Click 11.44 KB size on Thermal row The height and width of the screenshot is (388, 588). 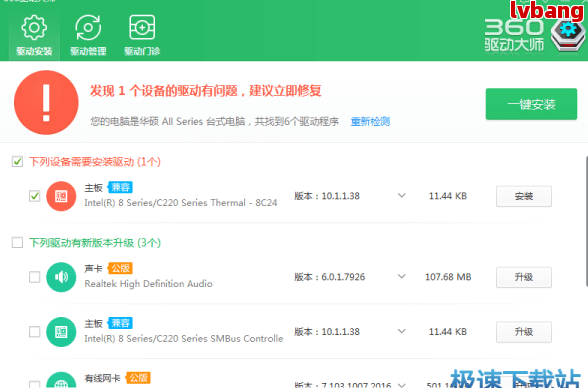448,196
